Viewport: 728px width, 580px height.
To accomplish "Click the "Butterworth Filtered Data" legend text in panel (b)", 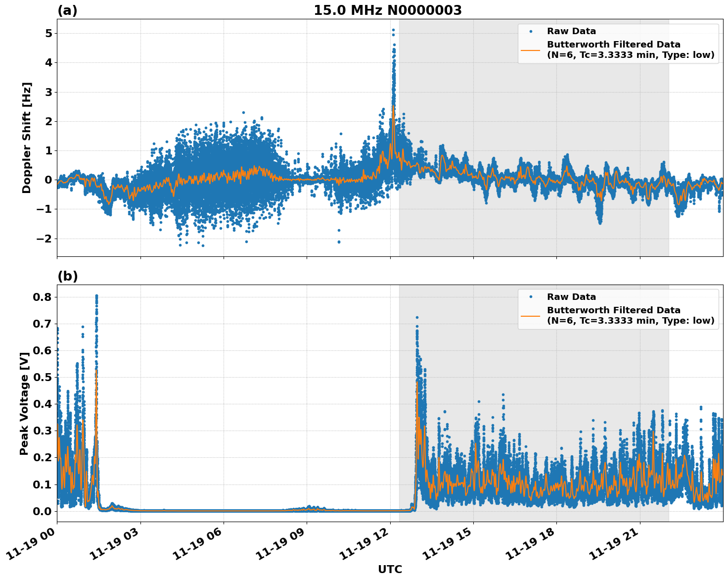I will pos(613,310).
